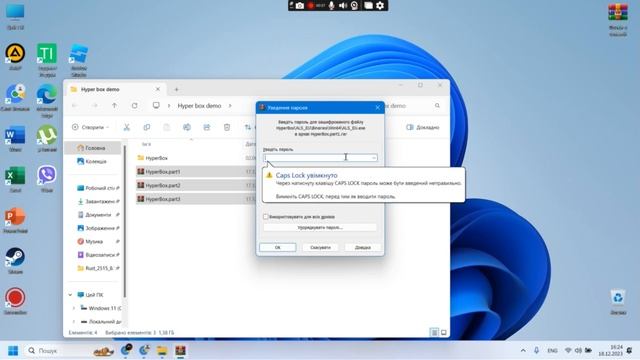Switch Explorer to large thumbnails view icon

(444, 333)
